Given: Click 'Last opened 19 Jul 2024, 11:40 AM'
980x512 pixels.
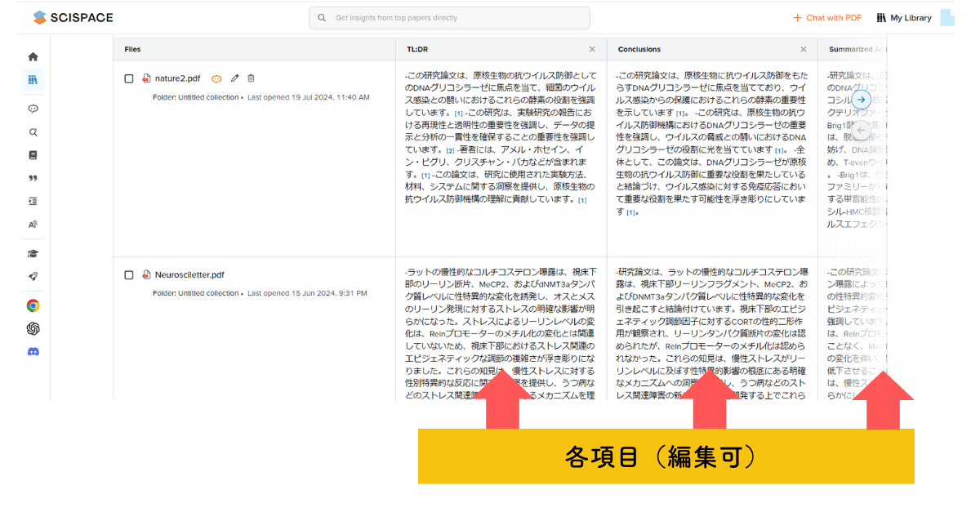Looking at the screenshot, I should pyautogui.click(x=309, y=97).
